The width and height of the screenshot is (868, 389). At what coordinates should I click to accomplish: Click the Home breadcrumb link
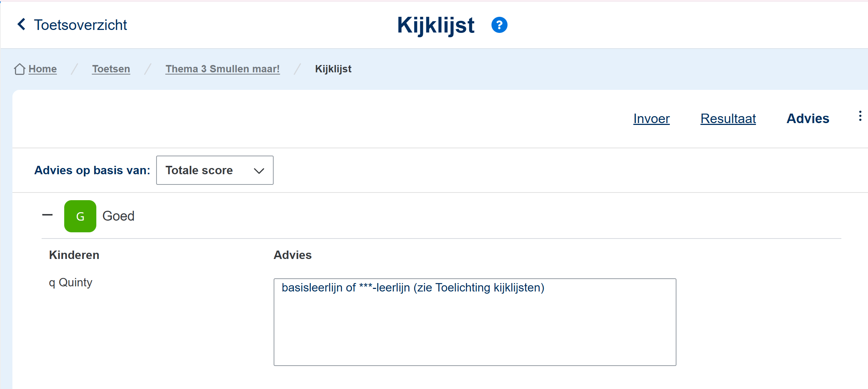pyautogui.click(x=43, y=69)
